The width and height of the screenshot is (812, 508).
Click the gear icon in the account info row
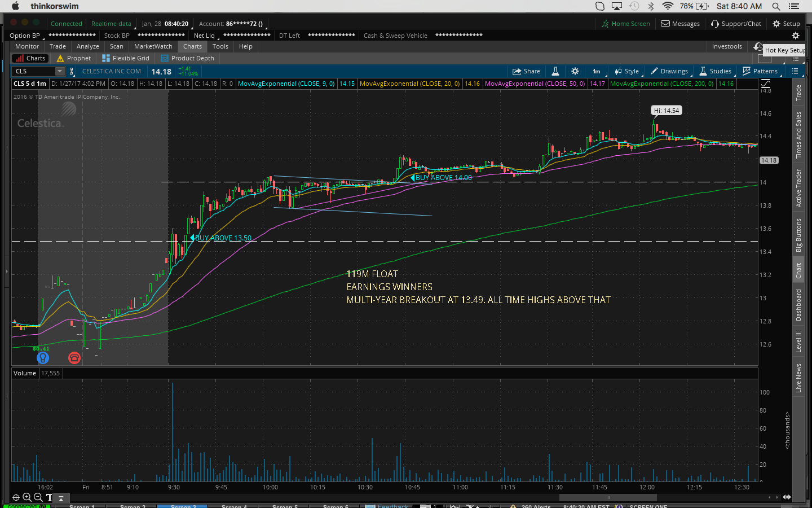[796, 36]
